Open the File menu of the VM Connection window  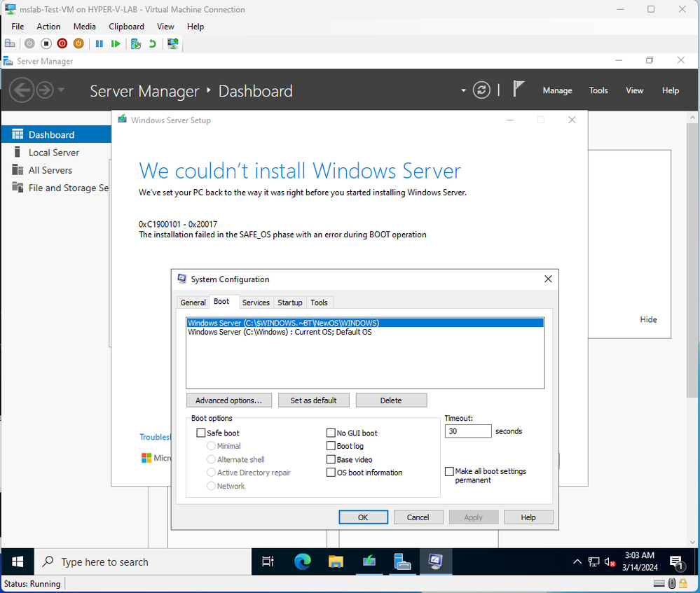(18, 27)
